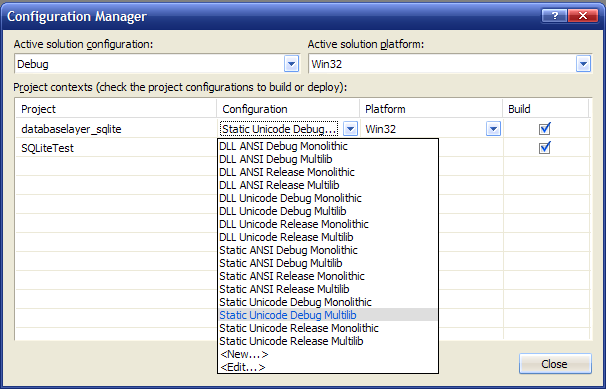
Task: Choose Static ANSI Debug Multilib
Action: coord(328,263)
